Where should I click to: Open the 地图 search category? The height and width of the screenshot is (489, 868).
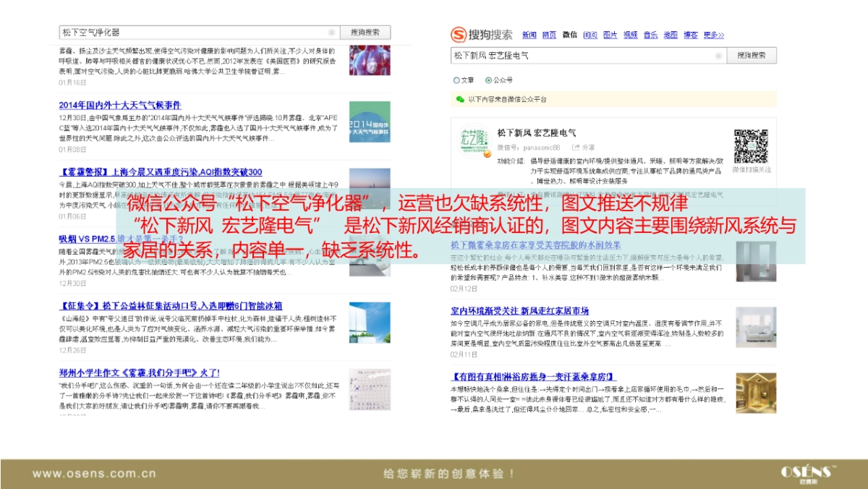coord(670,35)
